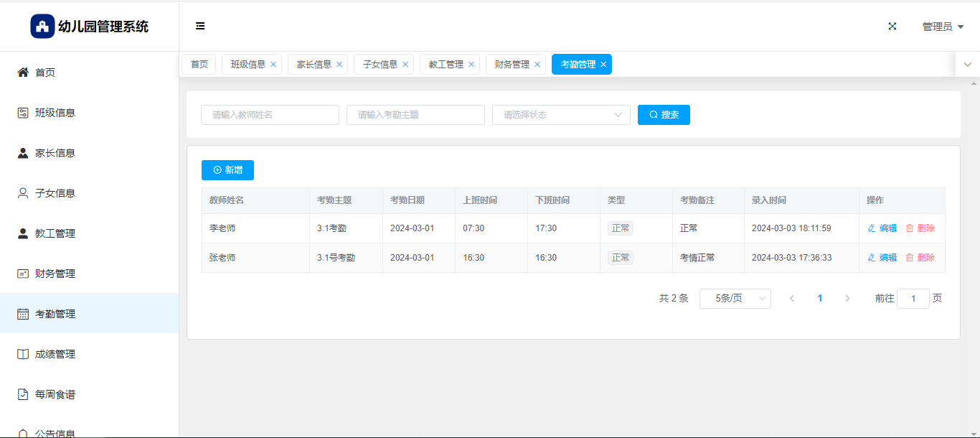980x438 pixels.
Task: Open 首页 from the sidebar home icon
Action: point(23,73)
